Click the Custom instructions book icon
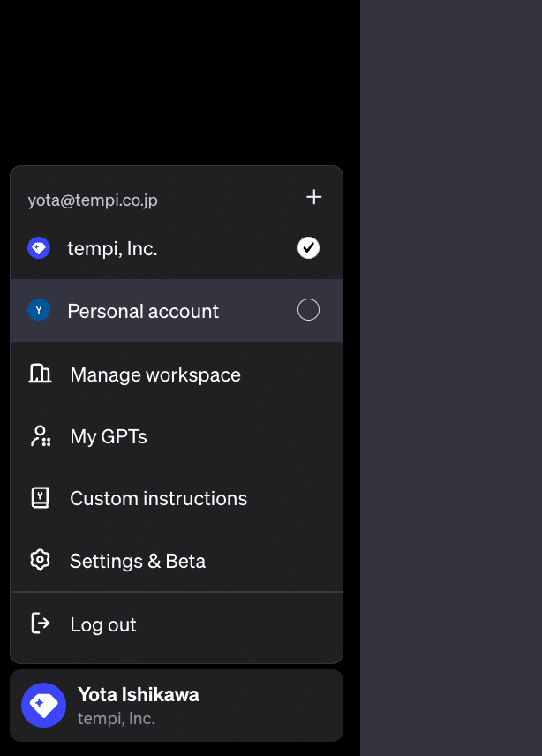 point(40,498)
